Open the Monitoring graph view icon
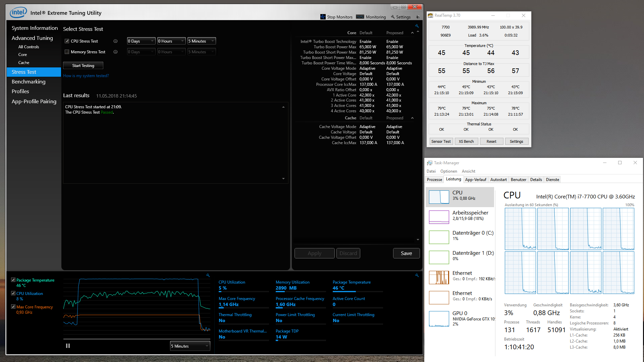Screen dimensions: 644x362 tap(360, 17)
